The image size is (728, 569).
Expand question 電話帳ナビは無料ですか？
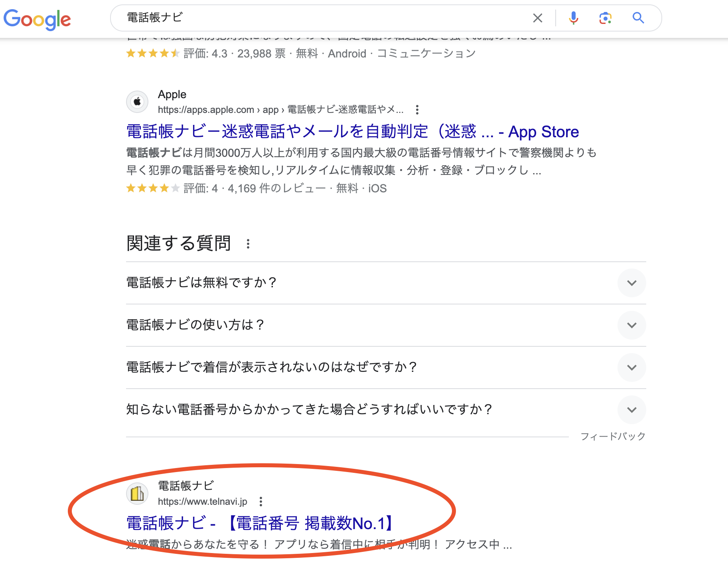[631, 283]
